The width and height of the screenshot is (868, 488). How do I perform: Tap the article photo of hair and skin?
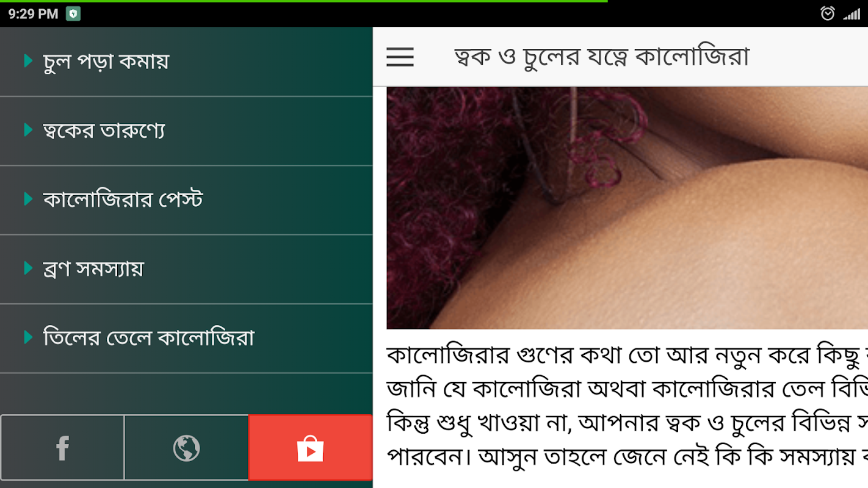[627, 208]
